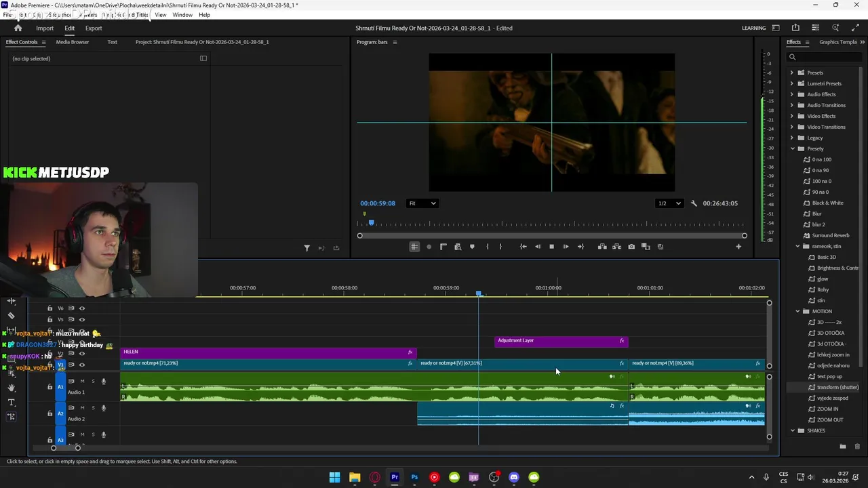Click the Program monitor playhead timecode

378,203
